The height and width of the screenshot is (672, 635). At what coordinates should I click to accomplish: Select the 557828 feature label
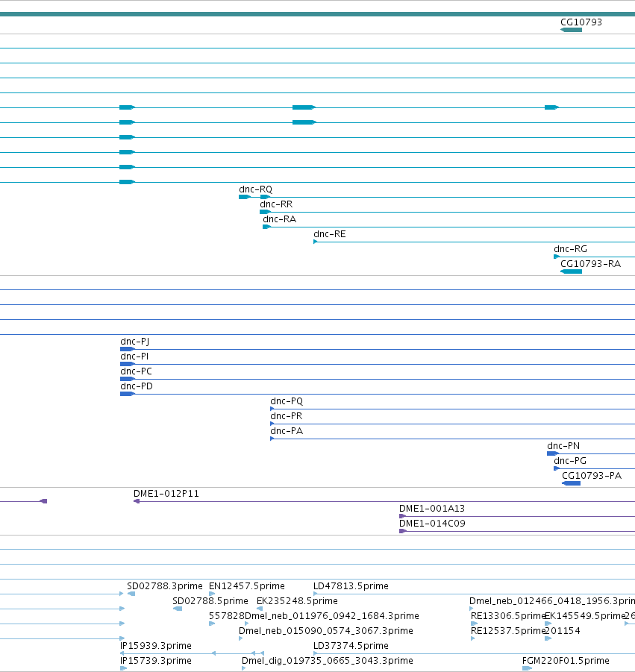226,616
